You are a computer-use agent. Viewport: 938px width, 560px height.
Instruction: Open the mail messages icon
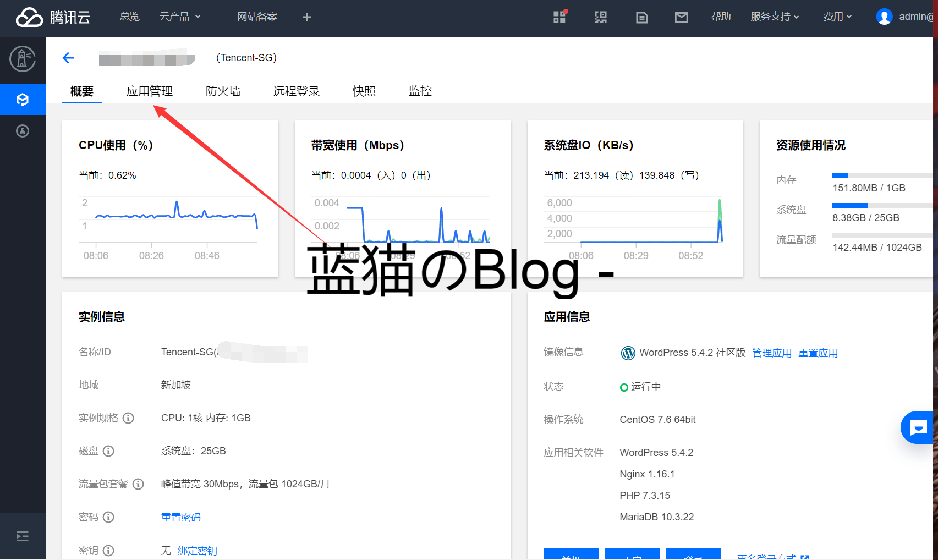coord(681,17)
